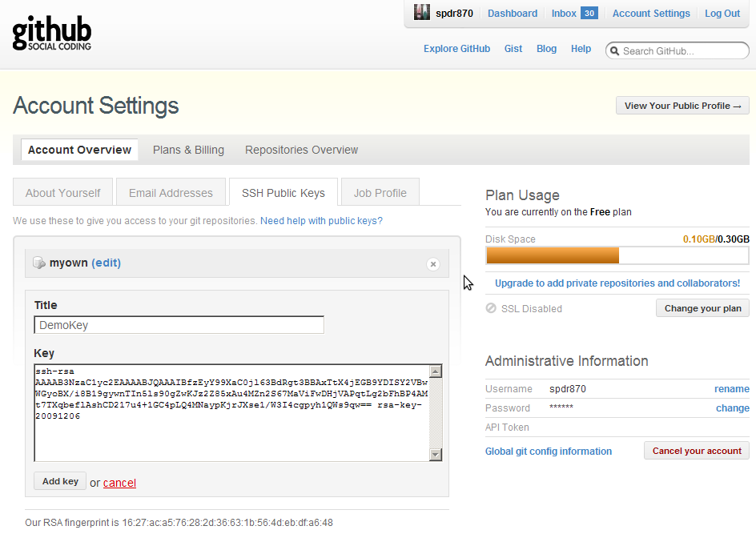
Task: Click the Disk Space usage bar
Action: click(617, 255)
